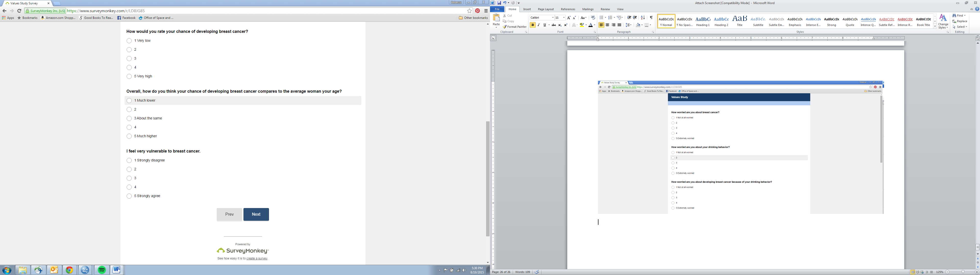Expand the Find dropdown in Editing group

[965, 16]
